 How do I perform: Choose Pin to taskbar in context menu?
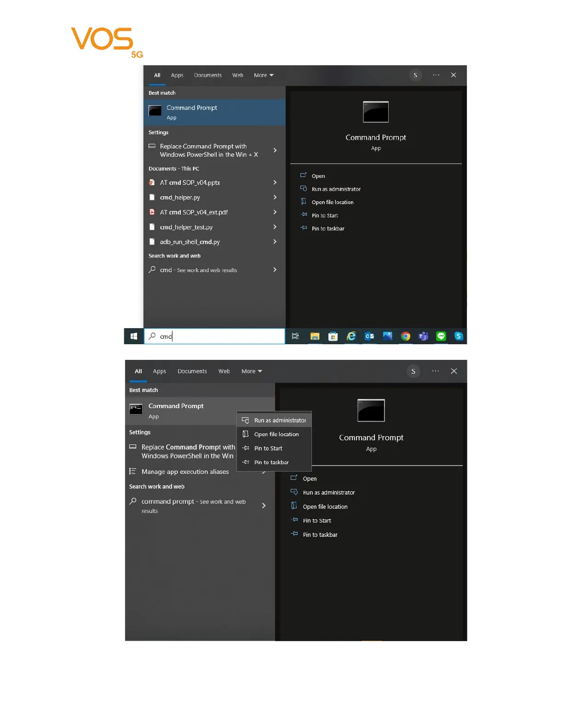click(x=274, y=462)
